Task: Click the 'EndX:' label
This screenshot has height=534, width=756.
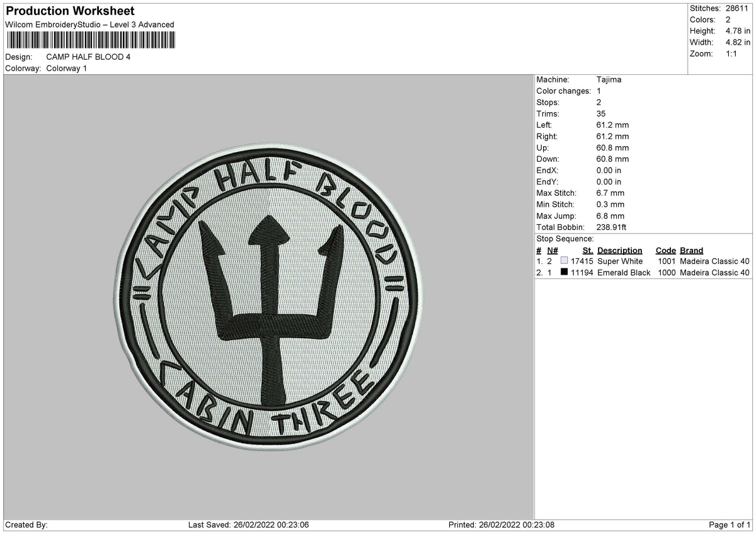Action: tap(547, 170)
